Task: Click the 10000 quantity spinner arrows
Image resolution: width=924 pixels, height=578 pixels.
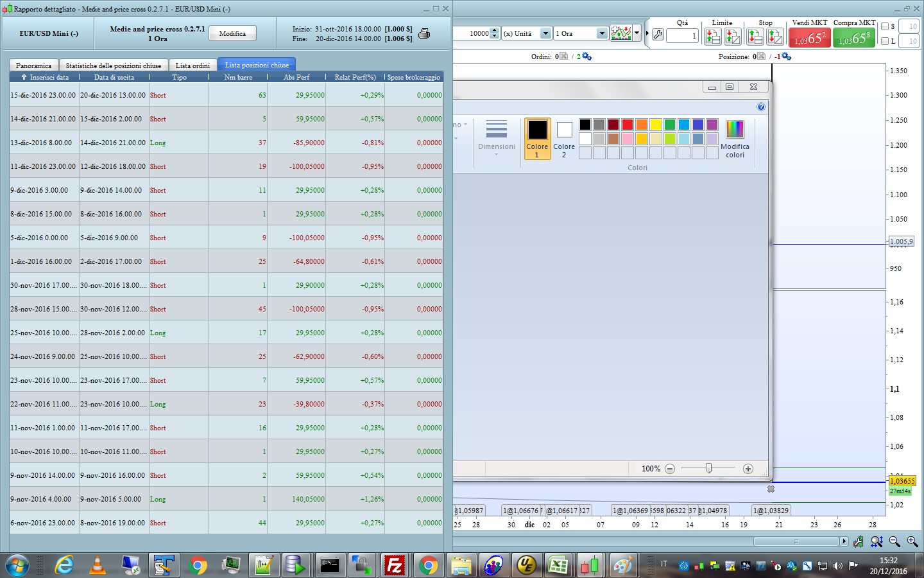Action: pos(494,33)
